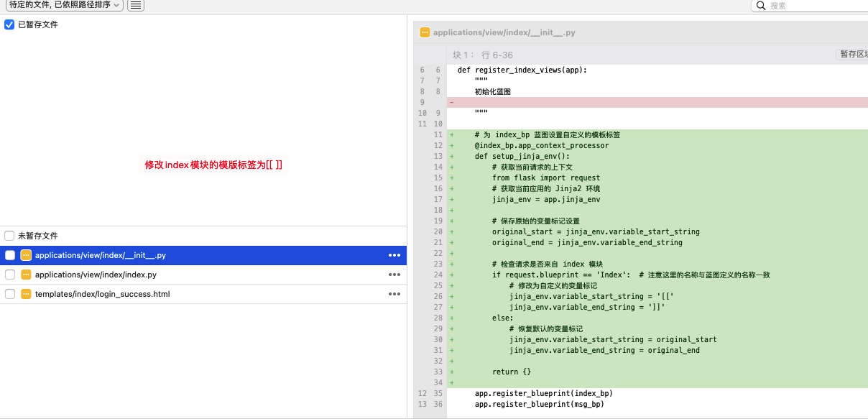Open the pending files sort dropdown
868x419 pixels.
(x=65, y=5)
